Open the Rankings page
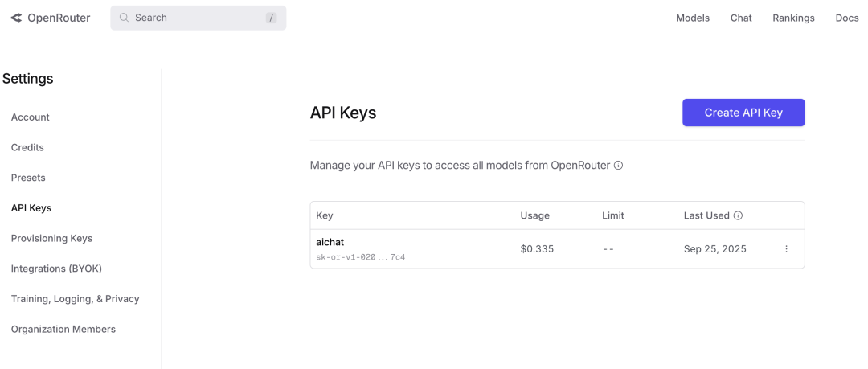This screenshot has height=369, width=868. (x=793, y=18)
